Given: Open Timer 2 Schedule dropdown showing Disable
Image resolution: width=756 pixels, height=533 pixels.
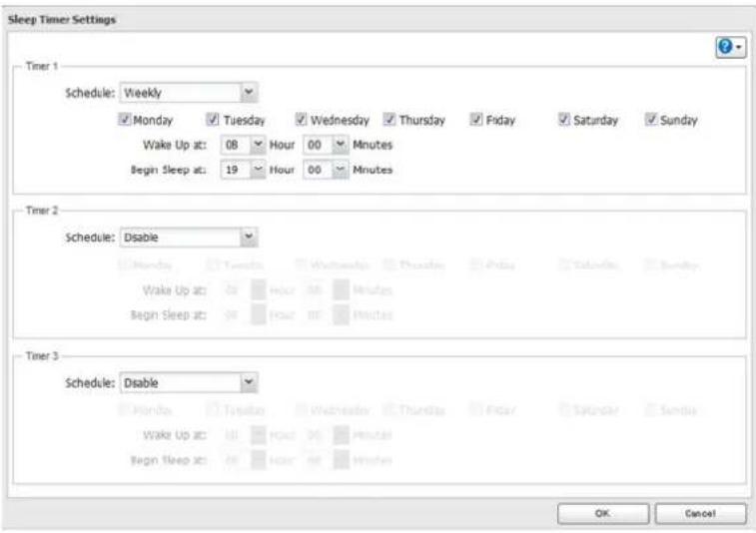Looking at the screenshot, I should (x=189, y=238).
